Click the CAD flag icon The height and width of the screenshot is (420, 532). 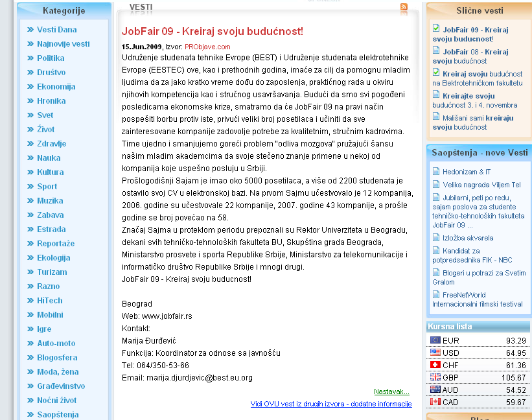(435, 402)
